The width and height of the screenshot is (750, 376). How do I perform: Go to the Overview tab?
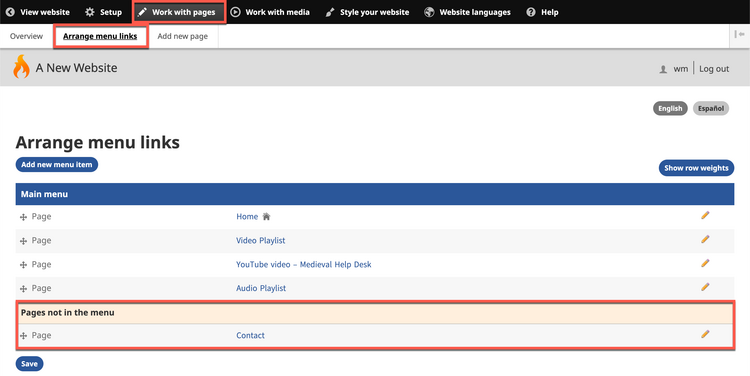point(26,36)
